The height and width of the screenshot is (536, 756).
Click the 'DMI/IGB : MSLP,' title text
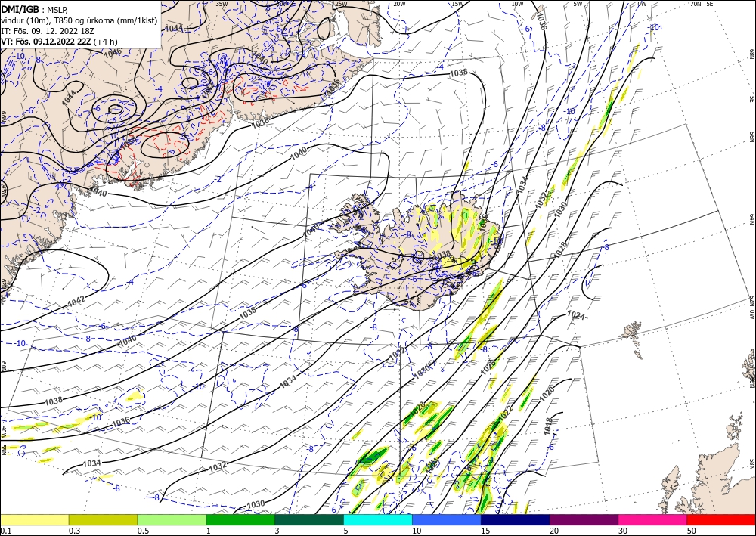pos(34,9)
